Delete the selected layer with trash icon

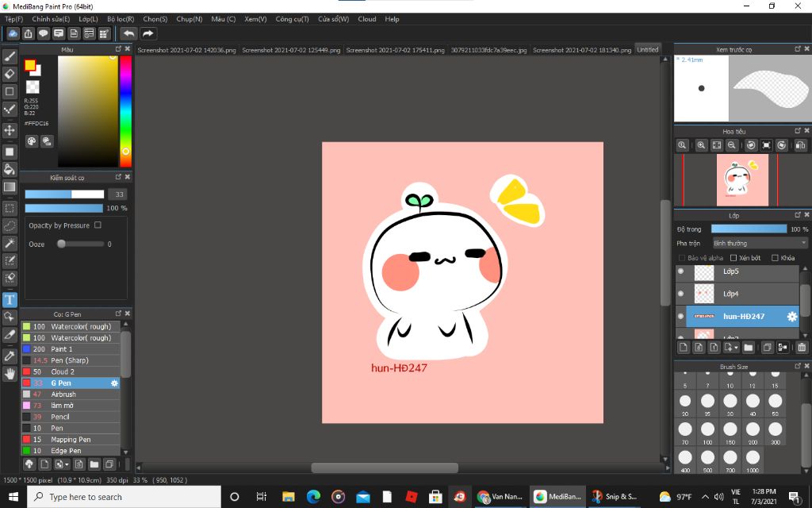802,348
